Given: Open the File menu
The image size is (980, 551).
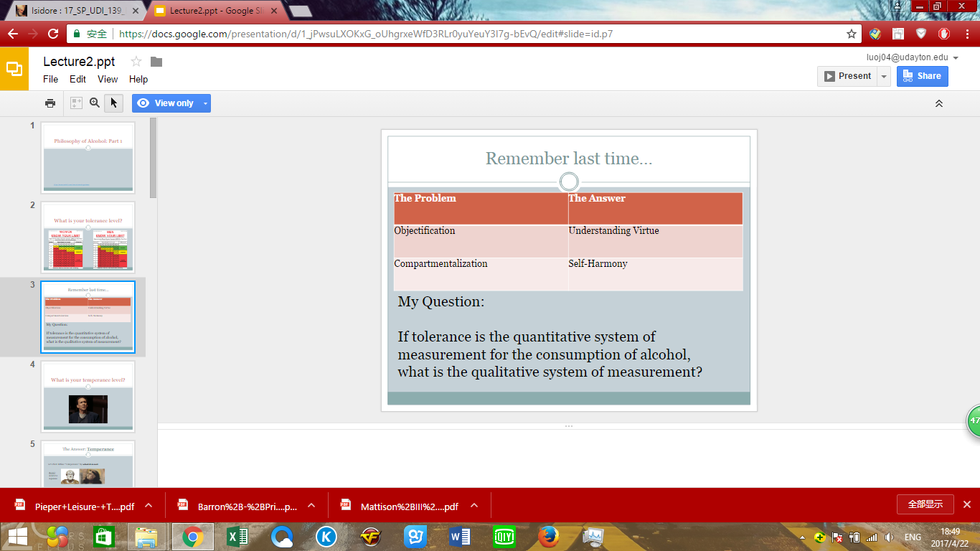Looking at the screenshot, I should pos(50,80).
